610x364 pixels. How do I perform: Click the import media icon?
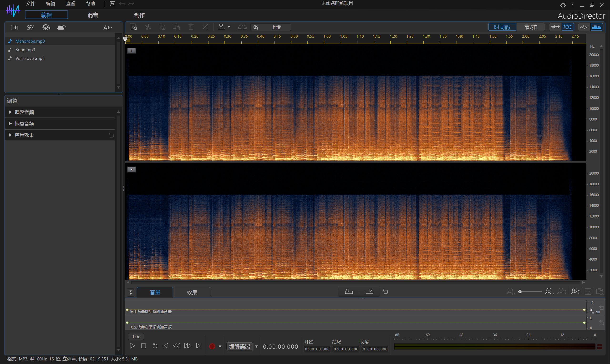coord(14,27)
